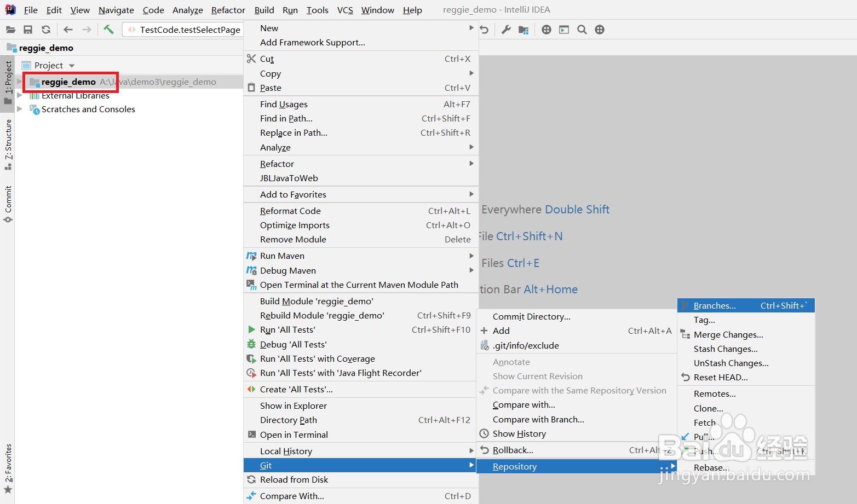Choose Rollback in Git submenu
This screenshot has width=857, height=504.
[x=577, y=450]
